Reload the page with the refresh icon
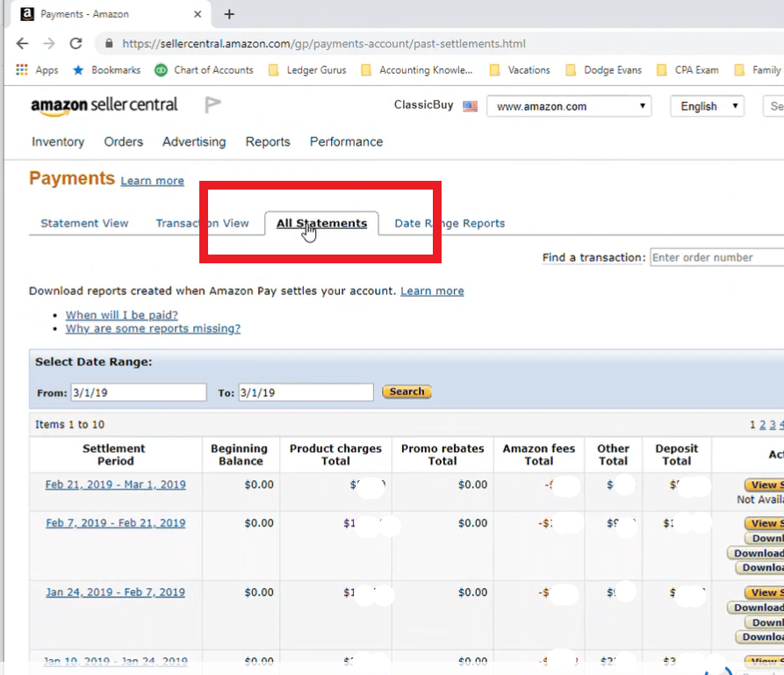 coord(76,44)
